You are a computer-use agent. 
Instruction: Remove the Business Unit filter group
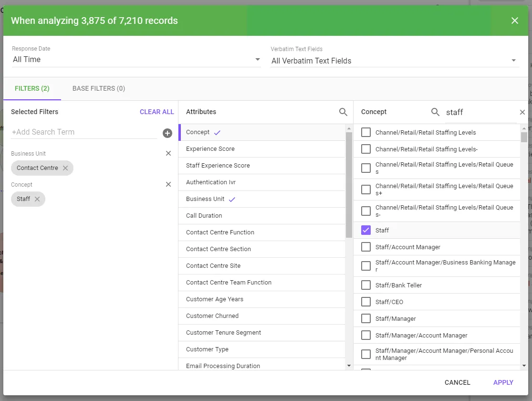coord(168,153)
